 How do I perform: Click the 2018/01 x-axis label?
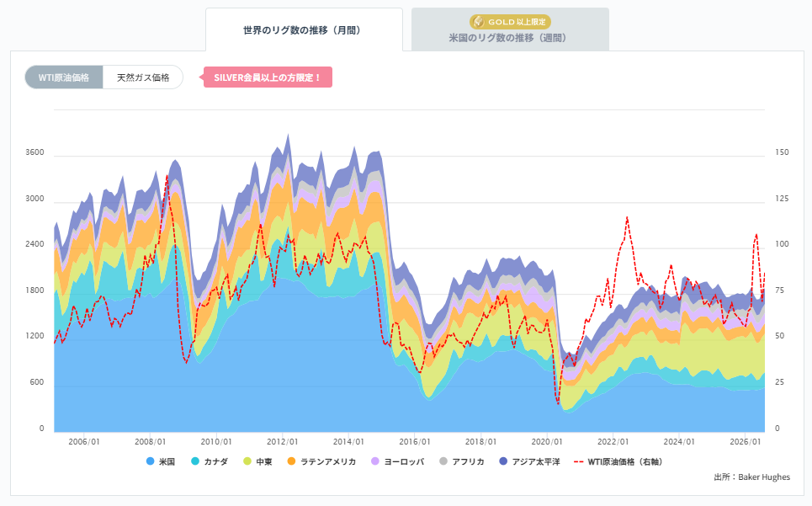tap(480, 442)
